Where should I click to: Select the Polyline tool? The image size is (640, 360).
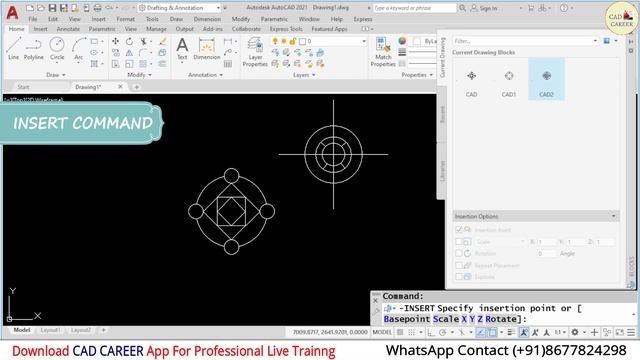tap(33, 49)
